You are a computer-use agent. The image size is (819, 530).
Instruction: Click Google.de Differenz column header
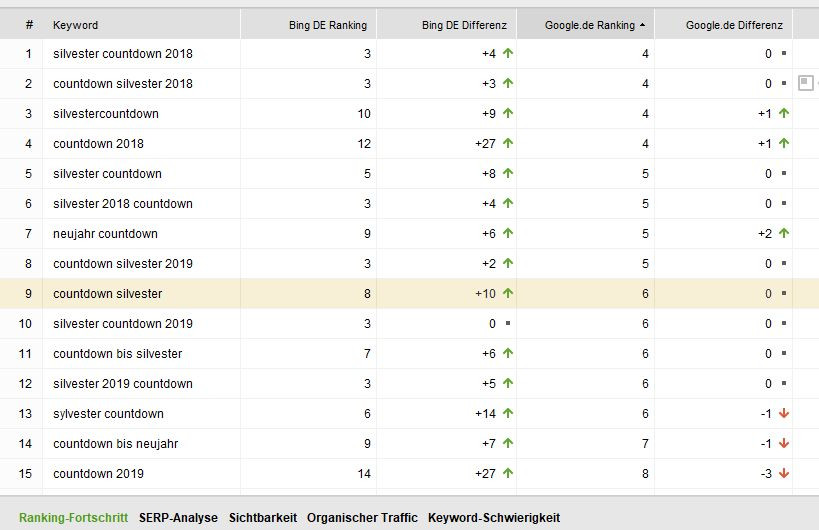(734, 25)
